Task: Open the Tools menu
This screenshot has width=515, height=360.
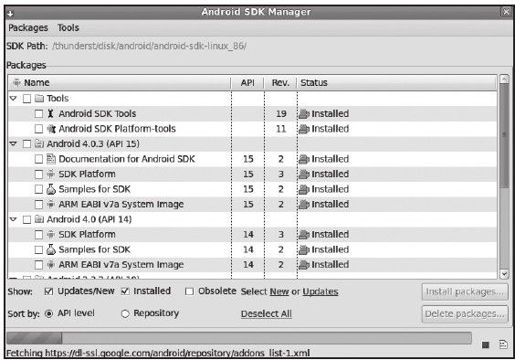Action: tap(68, 28)
